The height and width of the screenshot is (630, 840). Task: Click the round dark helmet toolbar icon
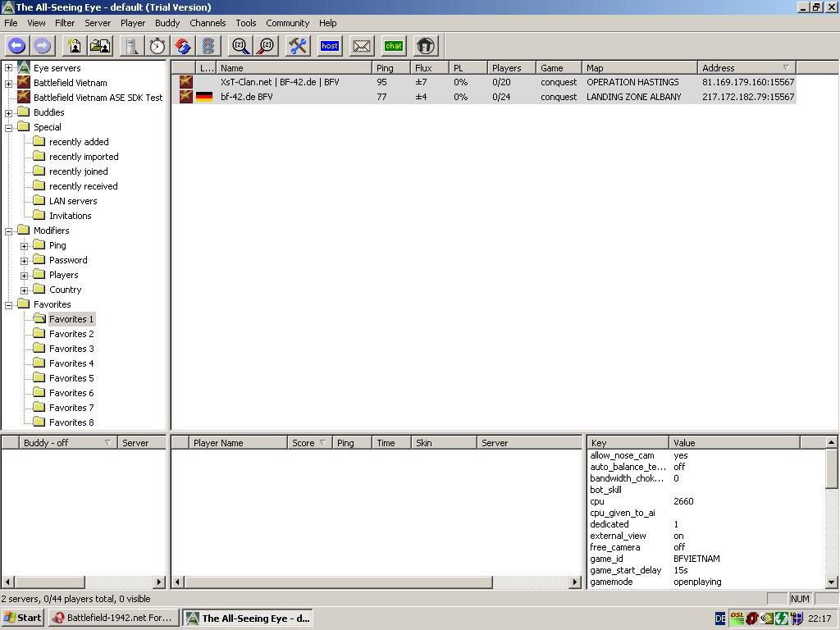pyautogui.click(x=426, y=46)
